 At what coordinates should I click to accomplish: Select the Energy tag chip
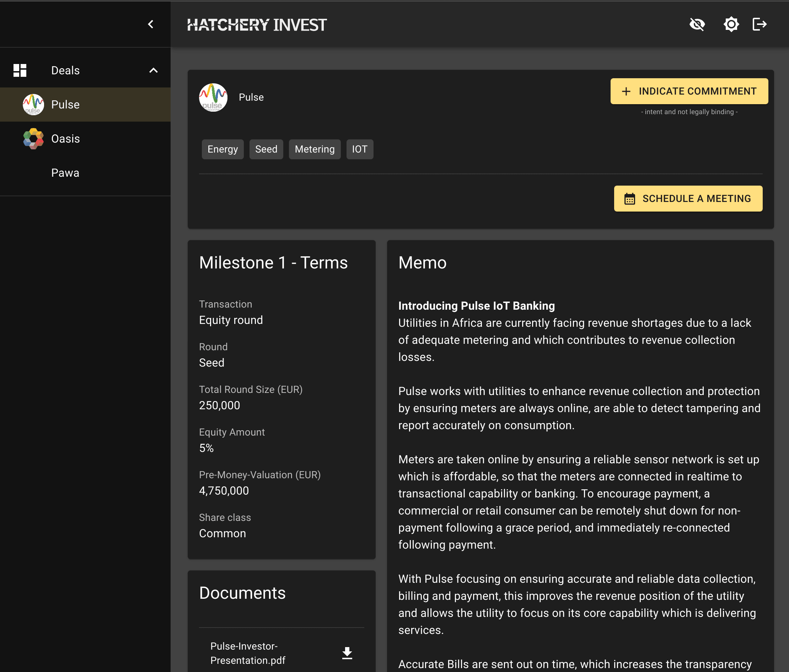point(222,149)
